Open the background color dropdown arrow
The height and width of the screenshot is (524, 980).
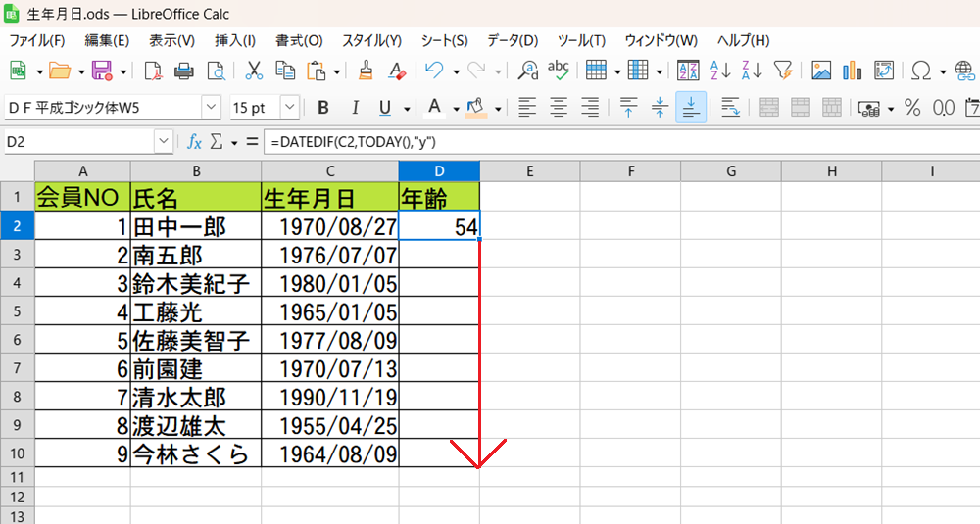498,109
